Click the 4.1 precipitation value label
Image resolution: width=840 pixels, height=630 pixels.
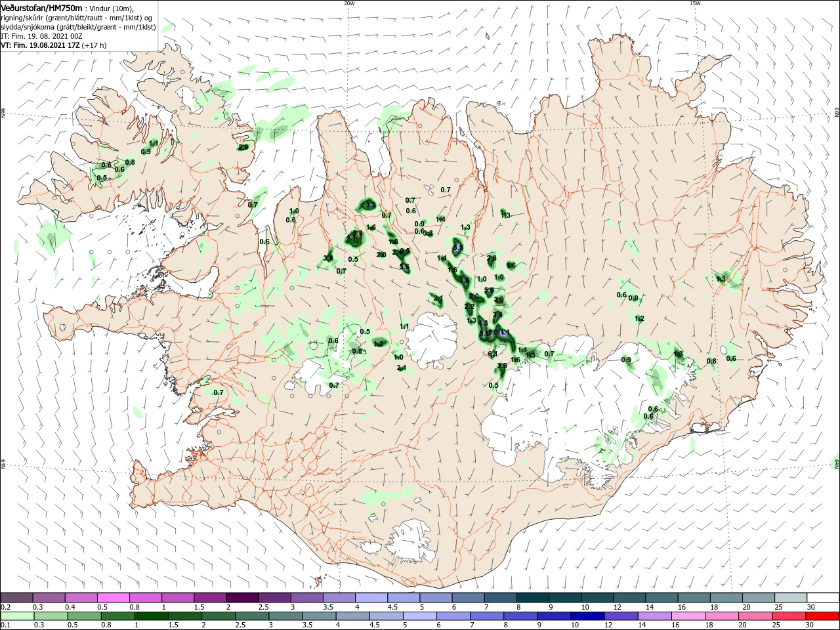tap(351, 238)
